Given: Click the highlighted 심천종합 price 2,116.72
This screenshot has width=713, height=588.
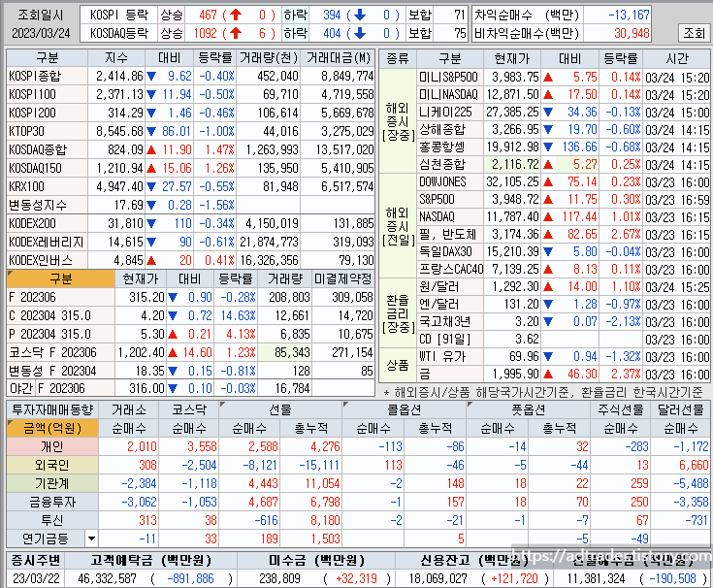Looking at the screenshot, I should tap(512, 164).
